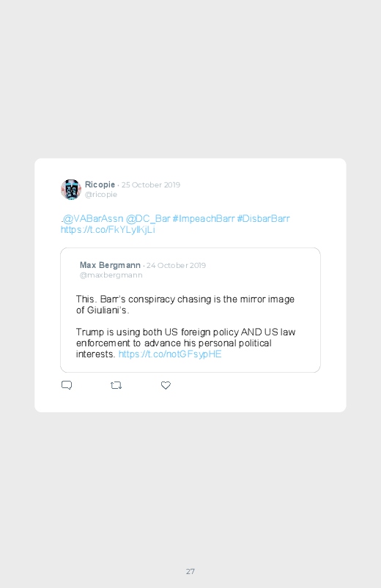381x588 pixels.
Task: Open the @VABarAssn mention
Action: point(93,219)
